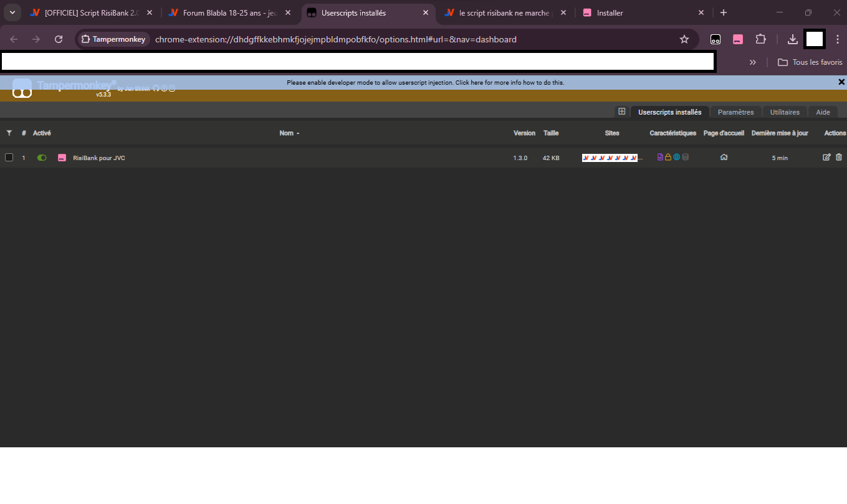847x504 pixels.
Task: Click the '5 min' last update cell
Action: pos(780,158)
